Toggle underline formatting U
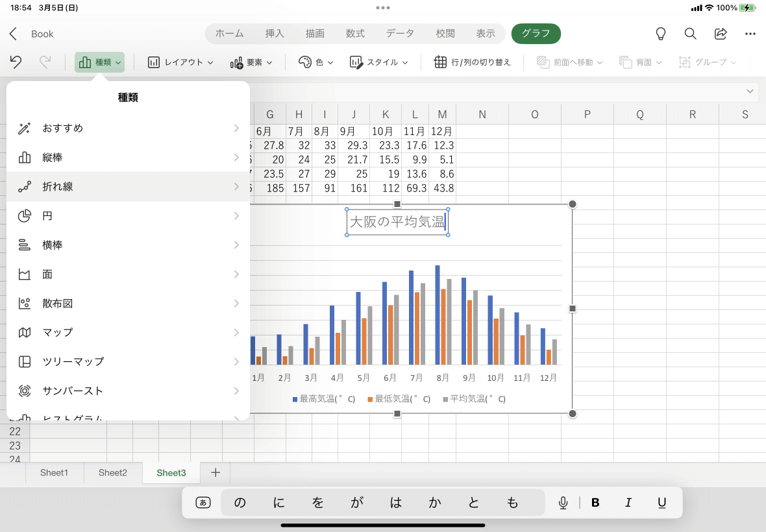 coord(661,502)
